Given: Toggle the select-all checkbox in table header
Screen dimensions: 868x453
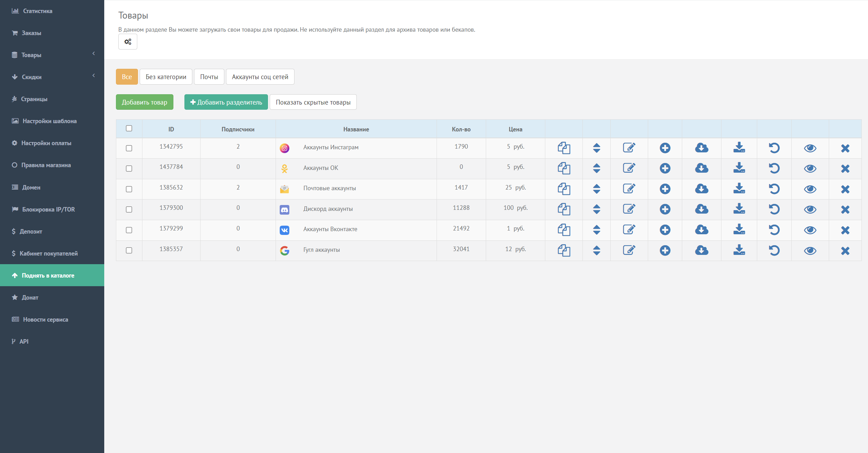Looking at the screenshot, I should tap(129, 128).
